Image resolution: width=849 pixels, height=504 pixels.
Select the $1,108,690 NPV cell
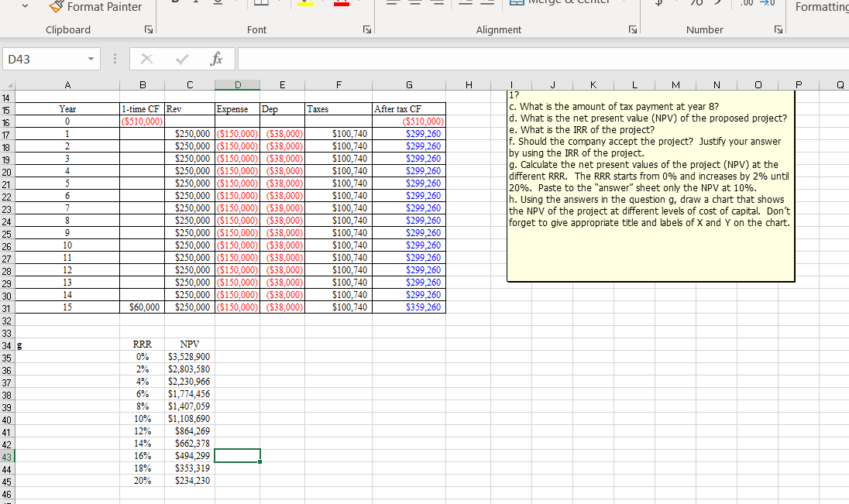point(190,419)
